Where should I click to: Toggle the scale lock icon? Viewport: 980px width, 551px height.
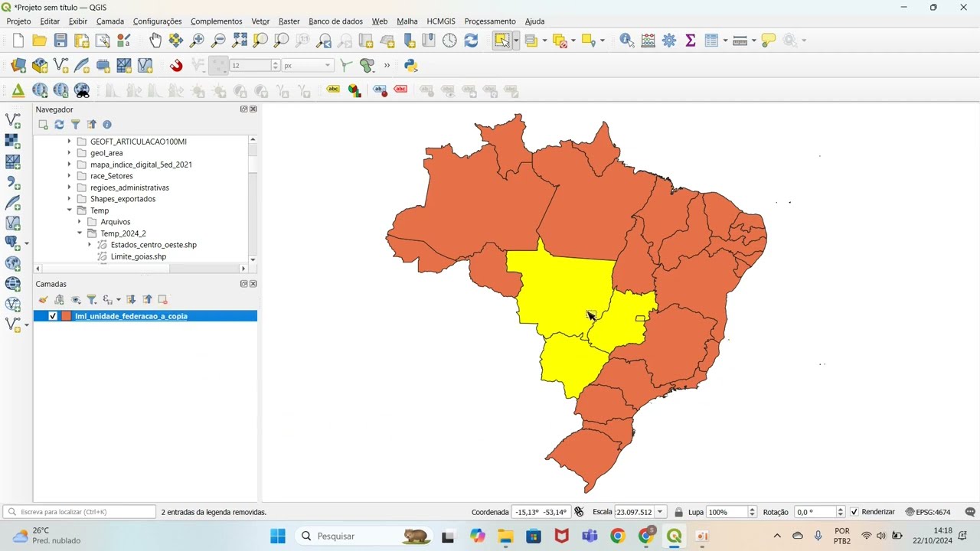click(x=678, y=512)
